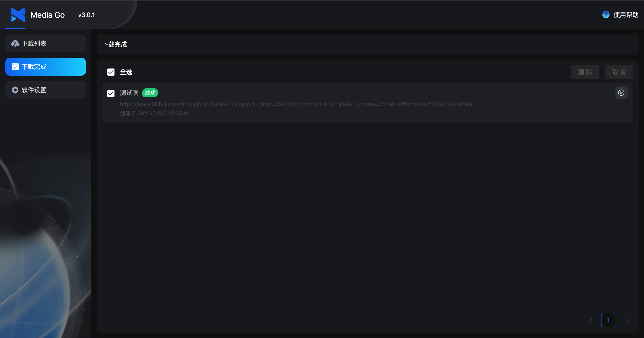644x338 pixels.
Task: Click the 测试啊 download item title
Action: point(129,93)
